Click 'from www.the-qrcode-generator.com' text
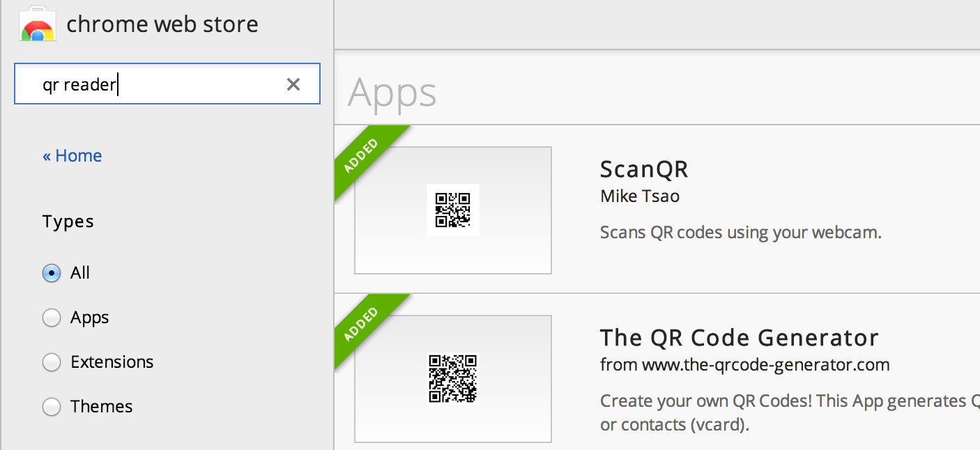980x450 pixels. click(745, 364)
